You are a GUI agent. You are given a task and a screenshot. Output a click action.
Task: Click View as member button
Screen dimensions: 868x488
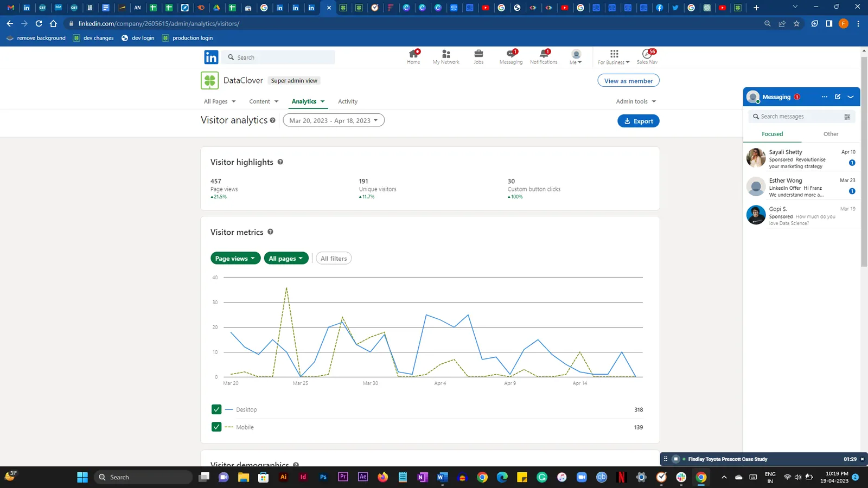click(x=629, y=81)
